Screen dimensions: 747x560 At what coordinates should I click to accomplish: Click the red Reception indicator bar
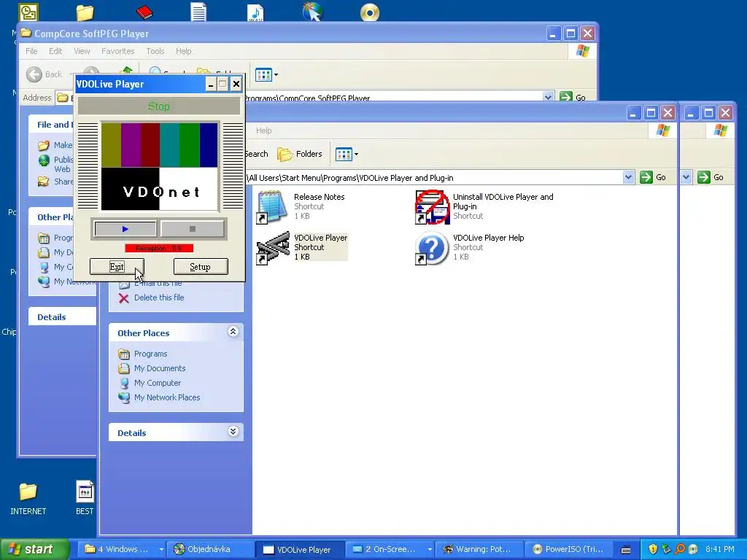click(x=158, y=248)
